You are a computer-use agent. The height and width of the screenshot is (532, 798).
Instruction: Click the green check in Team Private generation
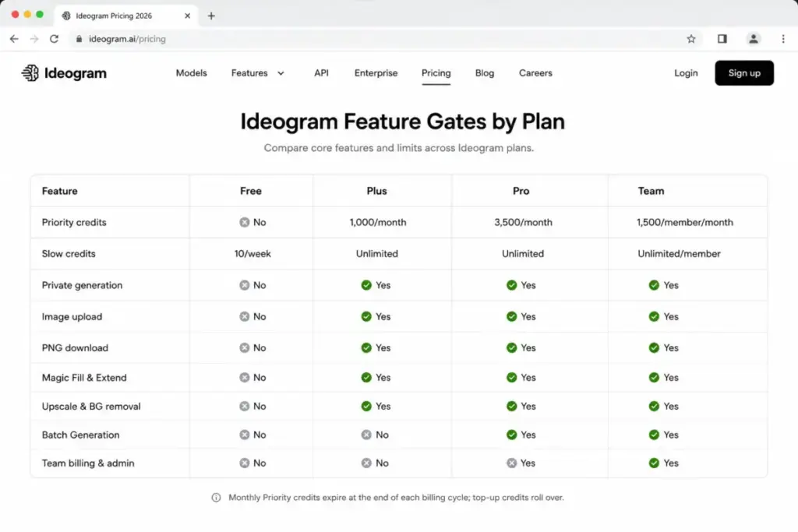654,285
